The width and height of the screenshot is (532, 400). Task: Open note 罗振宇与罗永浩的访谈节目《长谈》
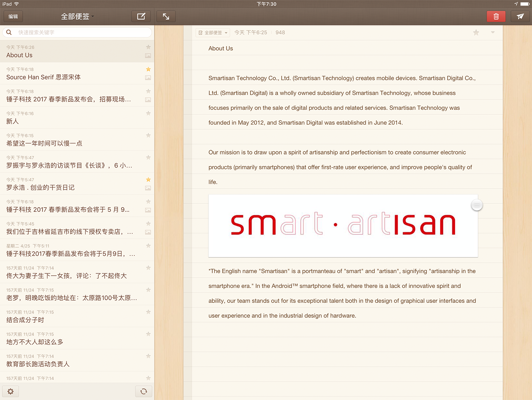pos(77,162)
